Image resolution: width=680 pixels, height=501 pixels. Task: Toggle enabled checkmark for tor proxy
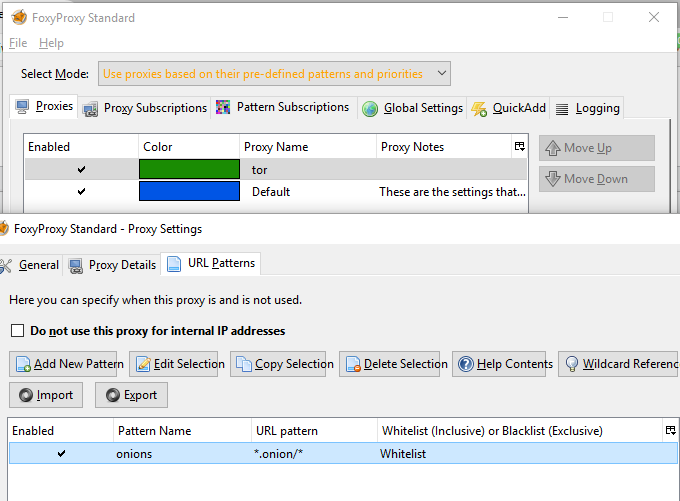point(81,169)
